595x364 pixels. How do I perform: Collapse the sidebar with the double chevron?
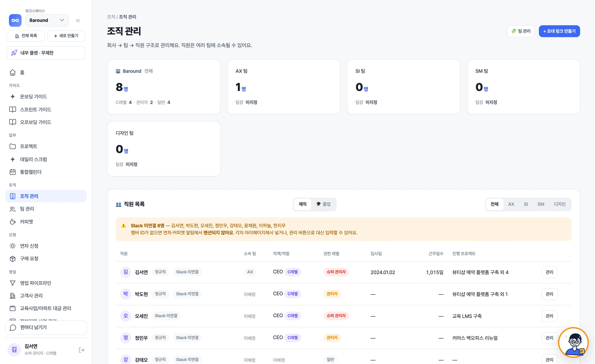click(x=78, y=20)
